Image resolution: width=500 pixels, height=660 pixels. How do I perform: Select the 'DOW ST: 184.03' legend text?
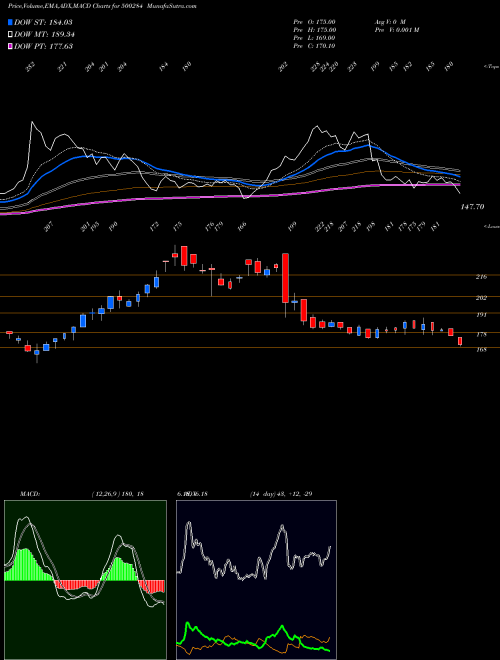(43, 22)
